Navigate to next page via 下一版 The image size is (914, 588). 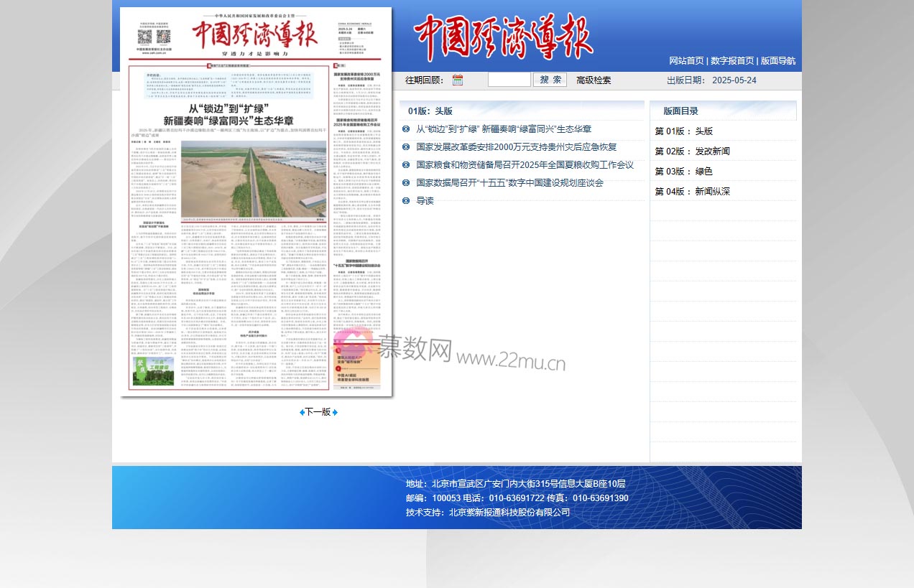(318, 412)
